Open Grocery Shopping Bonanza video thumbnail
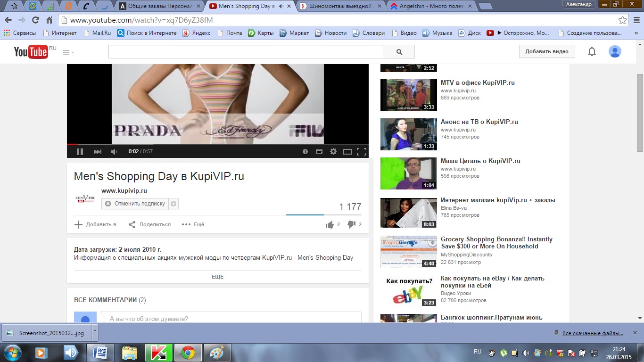644x362 pixels. tap(408, 251)
